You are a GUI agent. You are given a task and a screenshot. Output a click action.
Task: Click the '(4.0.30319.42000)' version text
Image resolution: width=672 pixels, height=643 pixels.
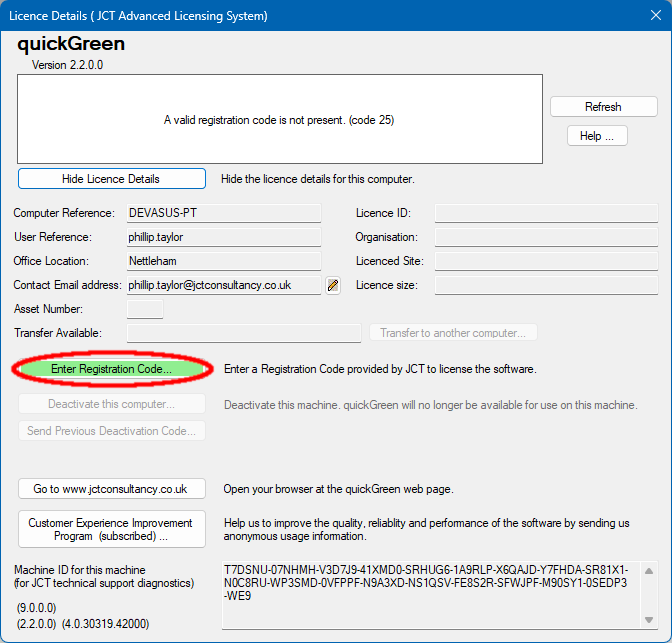(105, 624)
